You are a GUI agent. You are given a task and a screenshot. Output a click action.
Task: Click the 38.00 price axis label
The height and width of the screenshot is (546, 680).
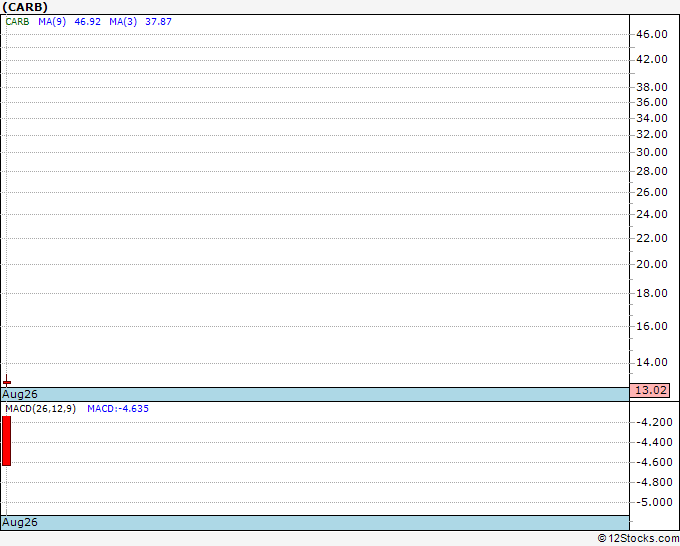click(x=652, y=87)
